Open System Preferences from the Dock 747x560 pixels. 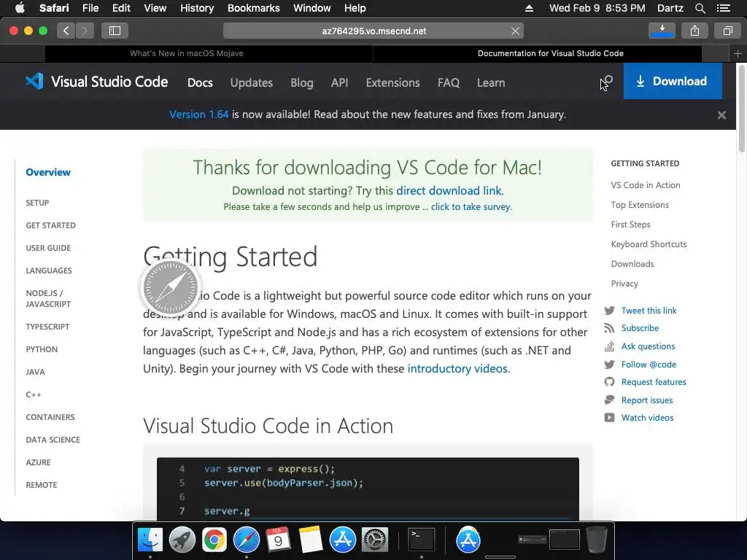(x=375, y=540)
